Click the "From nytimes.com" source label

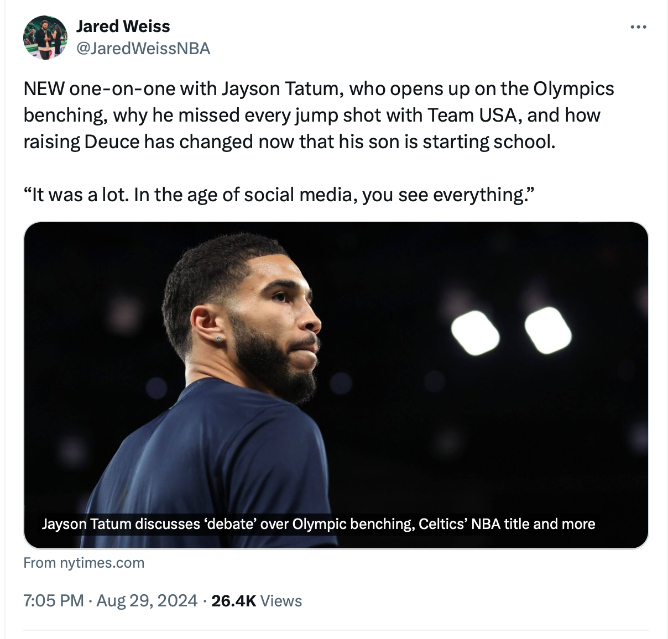click(84, 562)
